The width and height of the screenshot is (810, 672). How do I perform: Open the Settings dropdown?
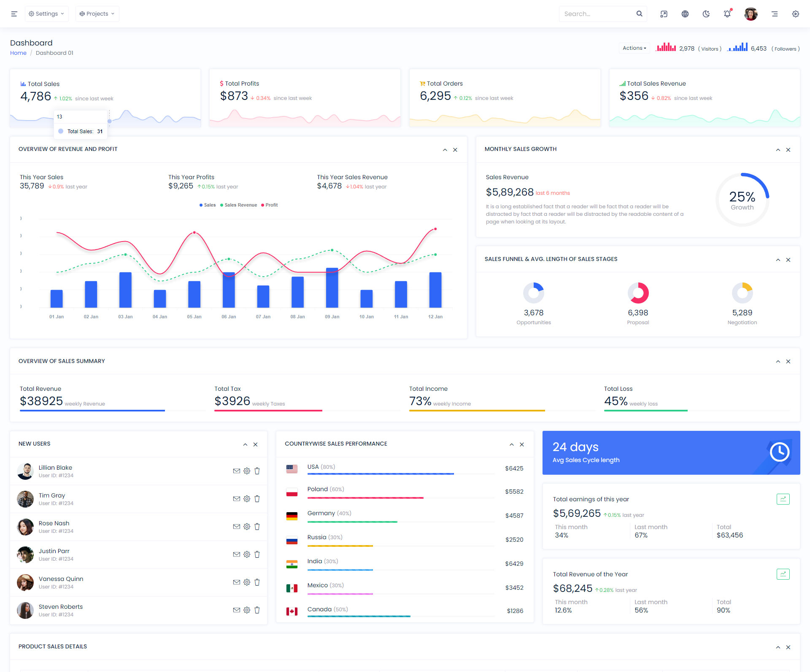(46, 14)
